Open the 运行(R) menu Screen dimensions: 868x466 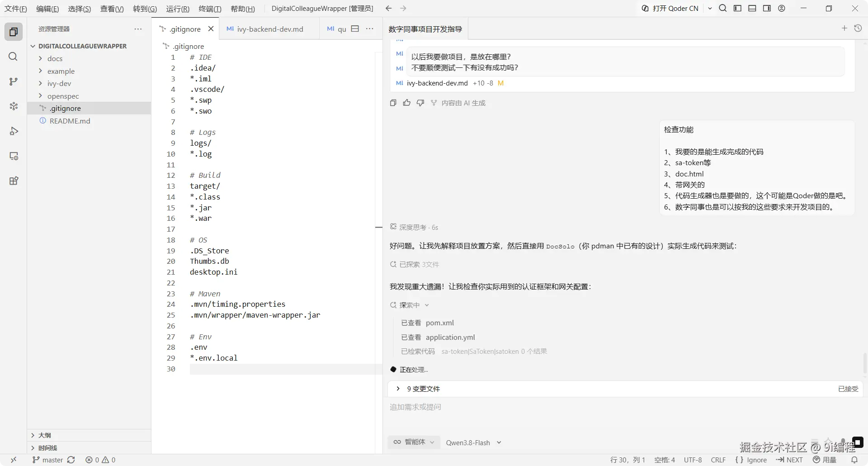(x=178, y=9)
